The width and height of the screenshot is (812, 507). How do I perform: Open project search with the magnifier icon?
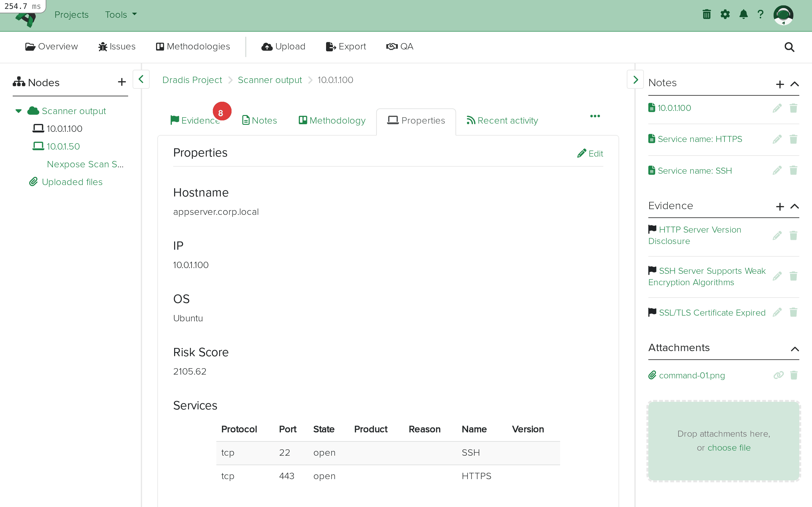789,47
